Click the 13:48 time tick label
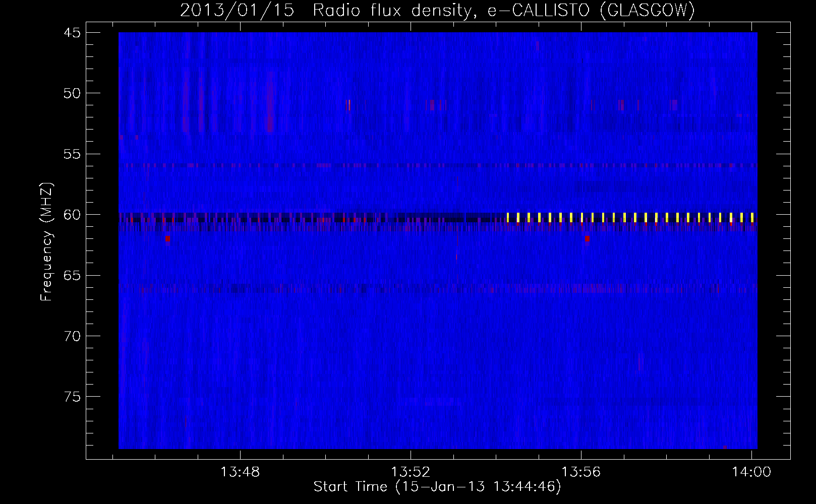This screenshot has width=816, height=504. (x=241, y=472)
